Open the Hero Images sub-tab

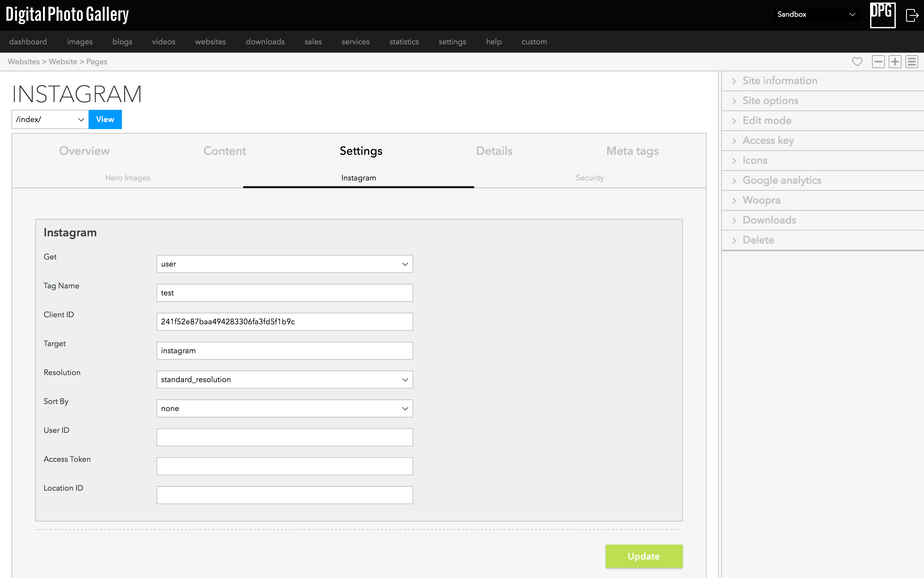pyautogui.click(x=127, y=178)
